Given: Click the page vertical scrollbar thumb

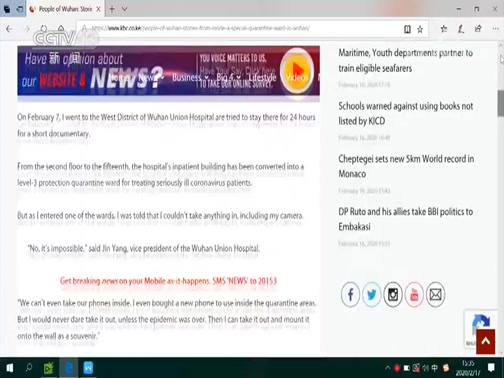Looking at the screenshot, I should [501, 103].
